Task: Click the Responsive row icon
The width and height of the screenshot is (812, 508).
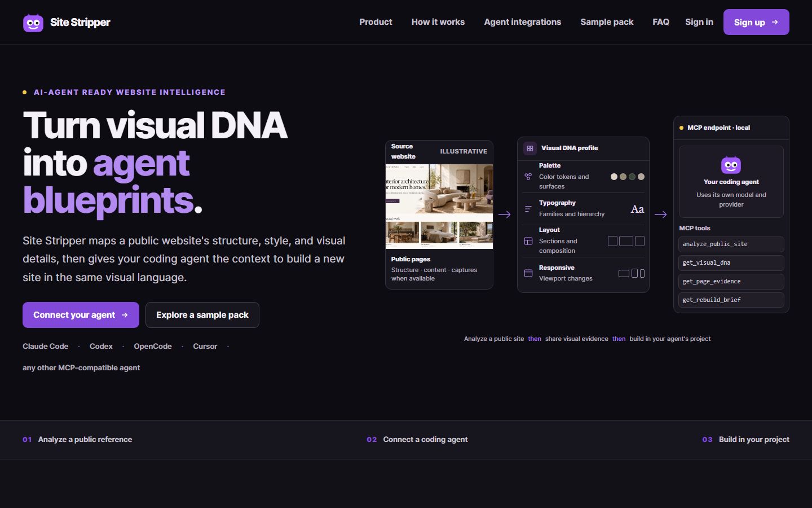Action: click(x=528, y=273)
